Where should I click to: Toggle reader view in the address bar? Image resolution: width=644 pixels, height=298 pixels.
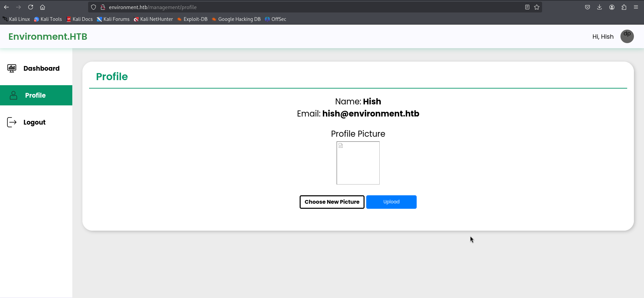[527, 7]
